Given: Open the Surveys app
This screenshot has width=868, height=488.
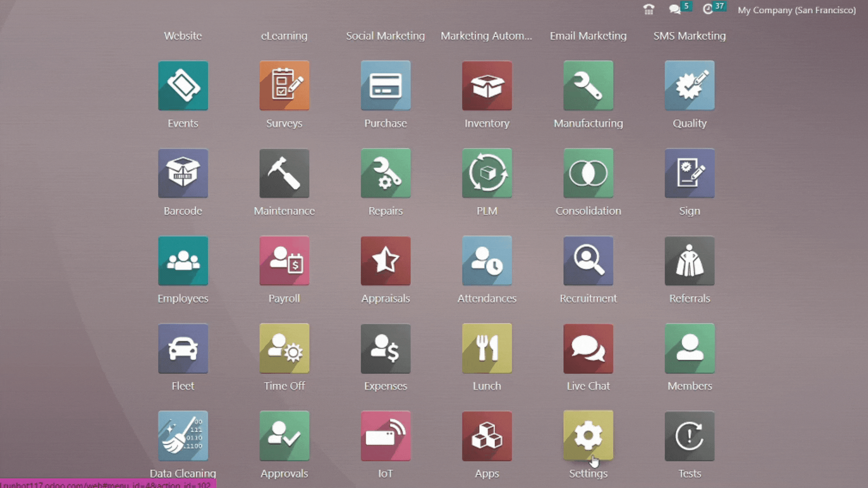Looking at the screenshot, I should click(284, 86).
